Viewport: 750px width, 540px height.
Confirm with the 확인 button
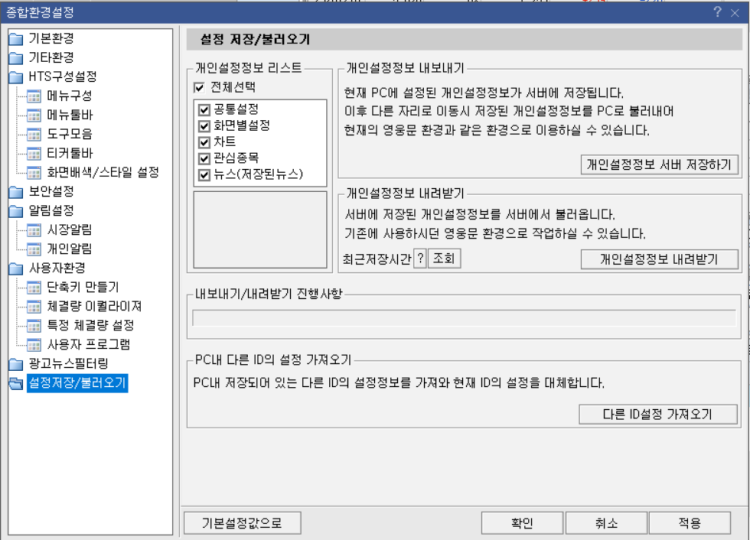(x=522, y=523)
